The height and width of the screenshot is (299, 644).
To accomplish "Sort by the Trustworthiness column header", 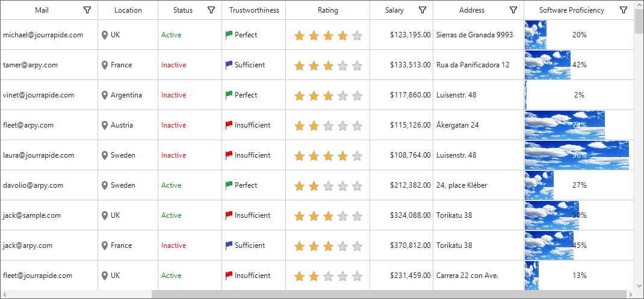I will point(254,10).
